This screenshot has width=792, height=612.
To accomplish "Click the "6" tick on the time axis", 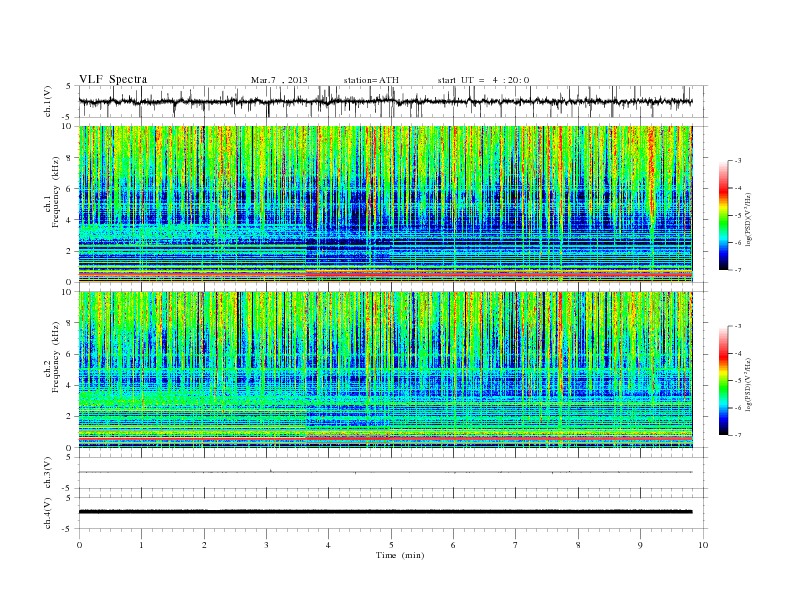I will (454, 545).
